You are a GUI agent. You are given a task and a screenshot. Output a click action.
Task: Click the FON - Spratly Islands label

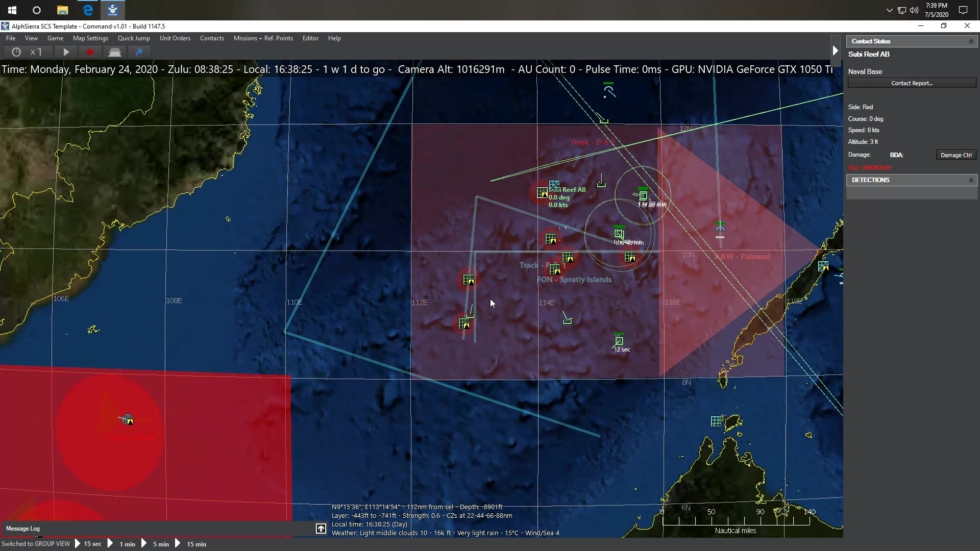[x=574, y=280]
